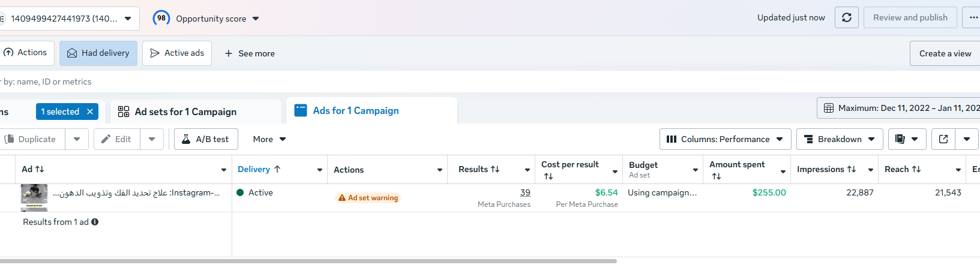Switch to Ad sets for 1 Campaign tab
The width and height of the screenshot is (980, 274).
point(185,112)
